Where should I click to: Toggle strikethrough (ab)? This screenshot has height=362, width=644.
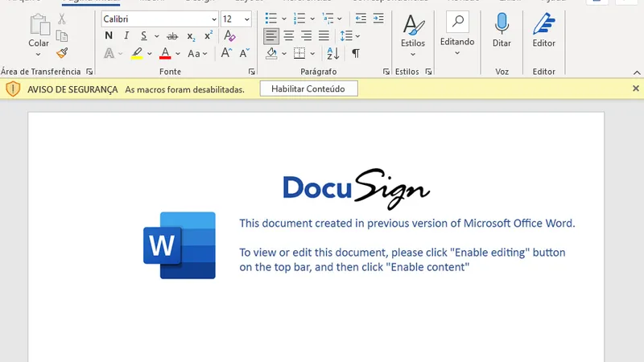point(172,36)
